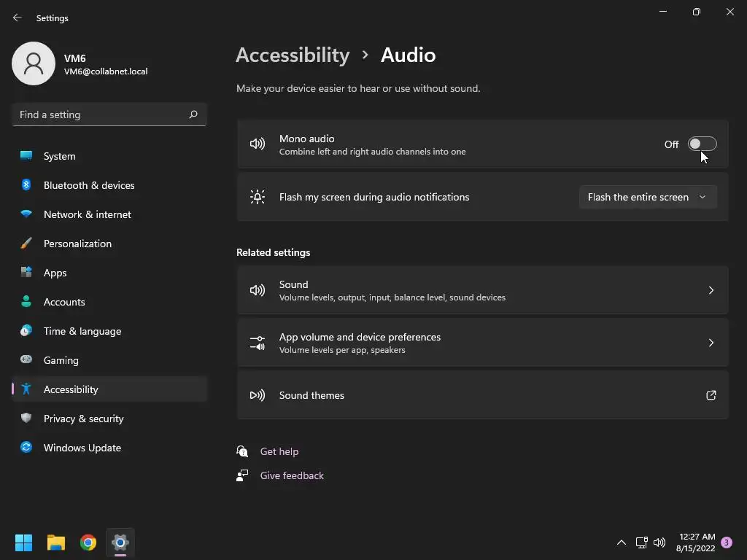Open the flash screen notifications dropdown
747x560 pixels.
(x=648, y=197)
